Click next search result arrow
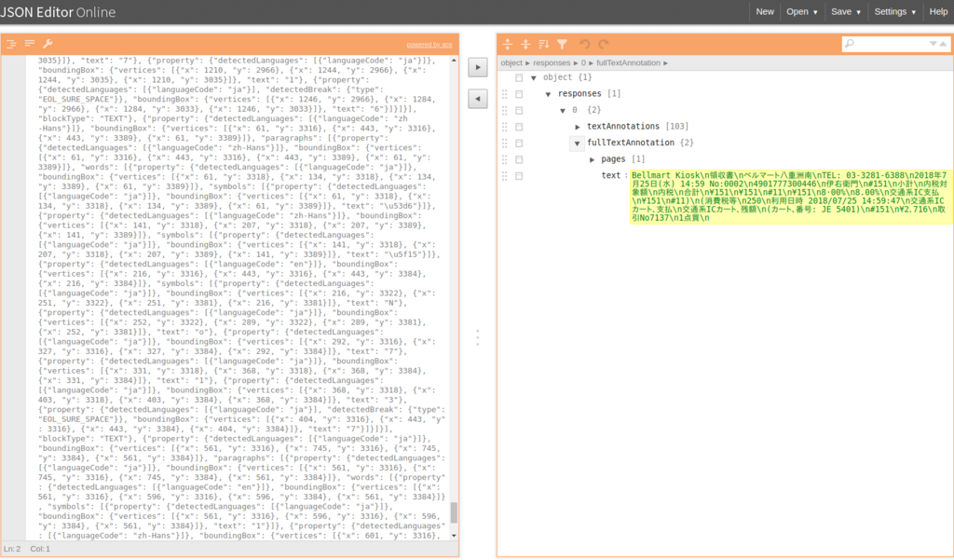Screen dimensions: 954x560 pyautogui.click(x=933, y=44)
